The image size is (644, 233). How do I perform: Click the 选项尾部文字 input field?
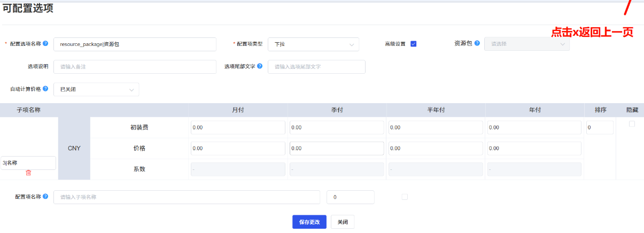[x=316, y=67]
